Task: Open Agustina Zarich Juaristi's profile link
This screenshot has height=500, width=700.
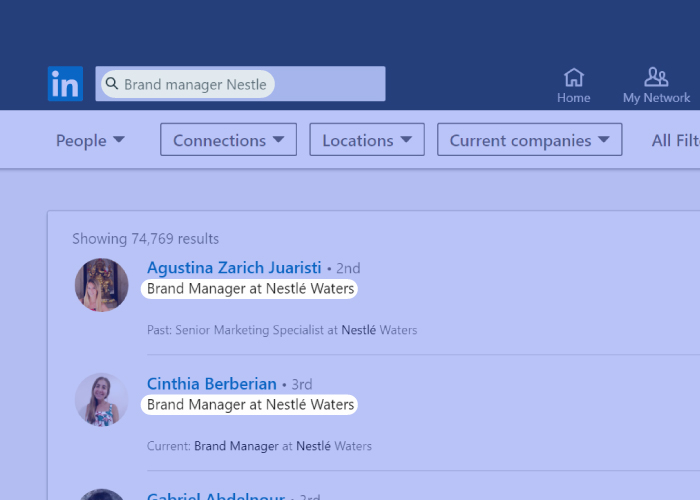Action: 234,268
